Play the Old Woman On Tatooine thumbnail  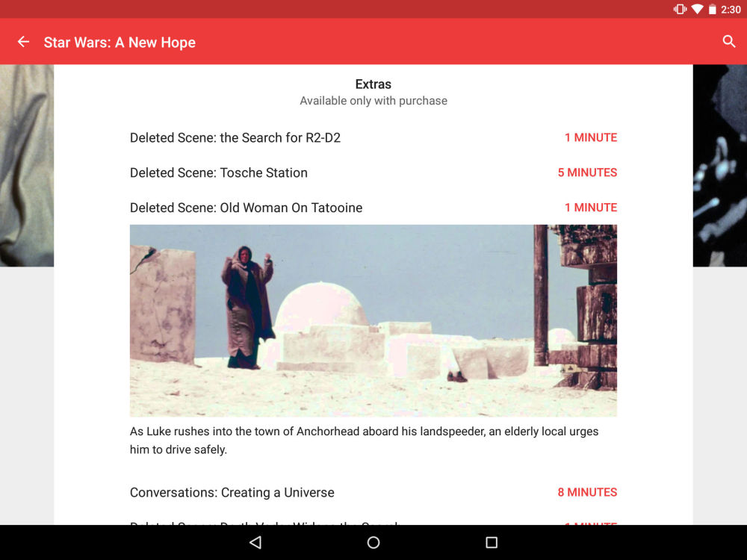(373, 320)
